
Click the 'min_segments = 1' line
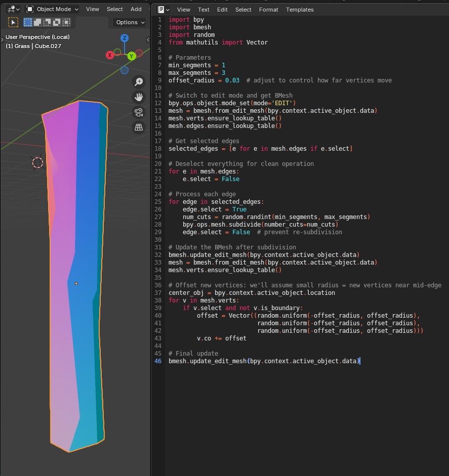(197, 65)
